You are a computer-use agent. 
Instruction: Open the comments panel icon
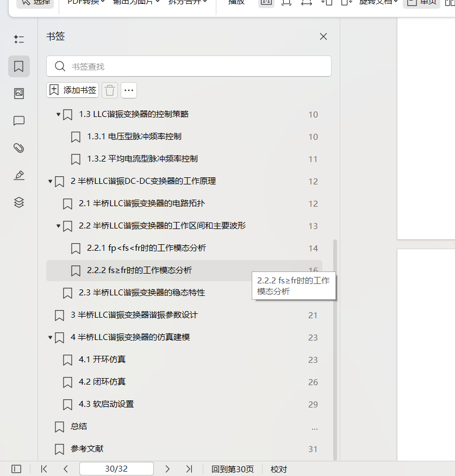(19, 121)
